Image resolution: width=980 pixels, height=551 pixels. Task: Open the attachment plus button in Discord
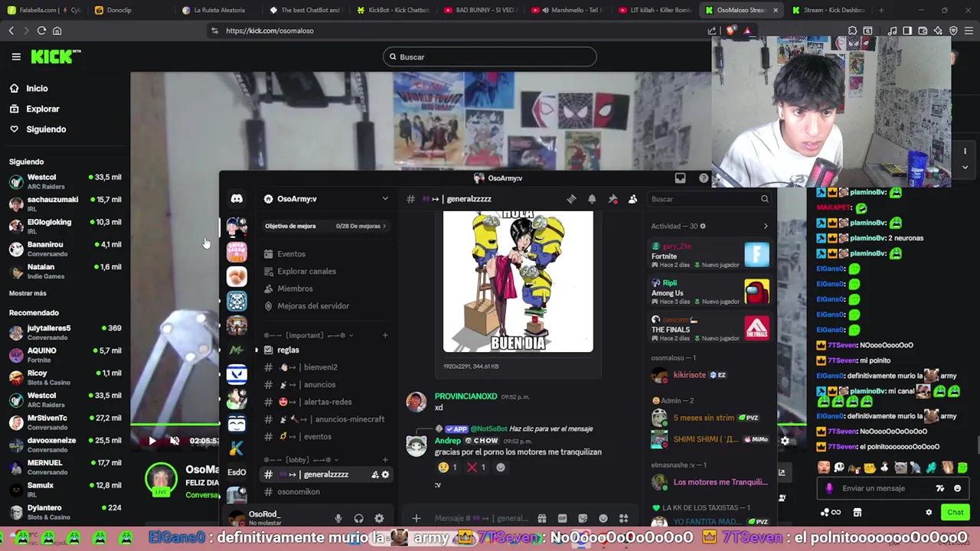pyautogui.click(x=416, y=518)
